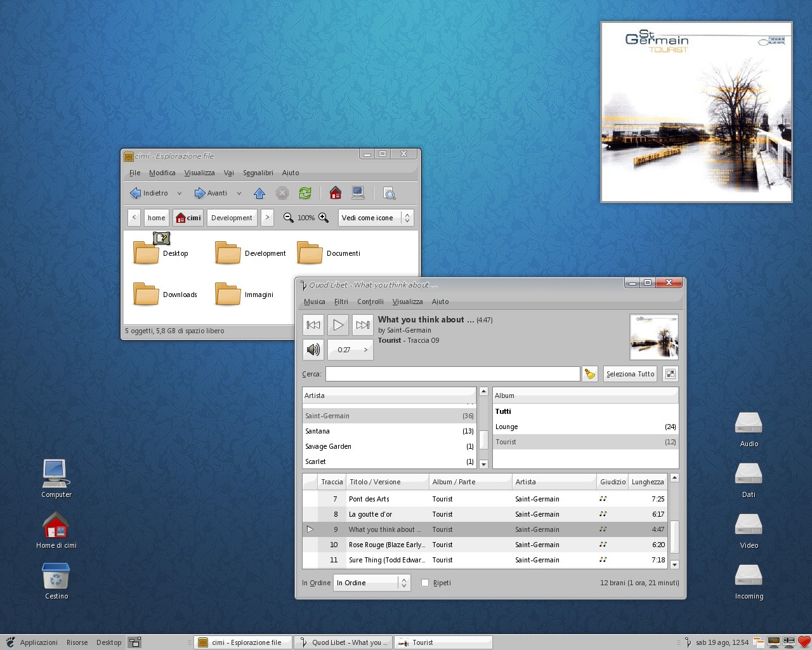Viewport: 812px width, 650px height.
Task: Click the Home di cimi desktop icon
Action: 56,526
